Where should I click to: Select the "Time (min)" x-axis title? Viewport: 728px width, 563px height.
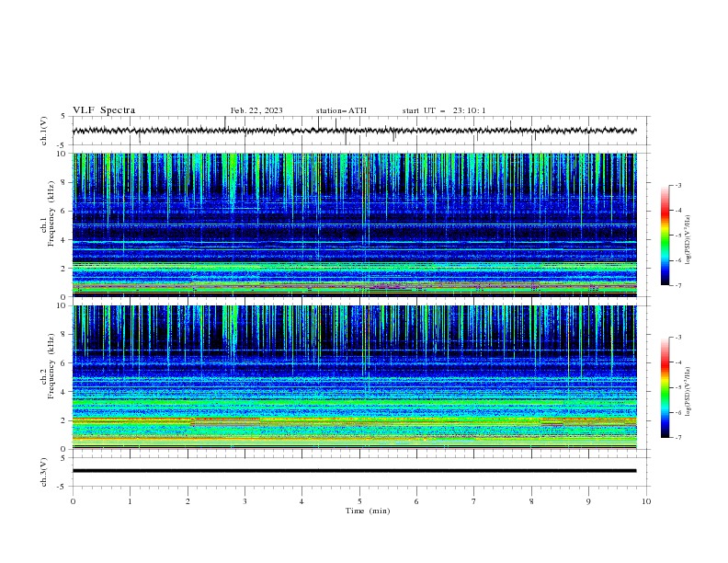[368, 511]
